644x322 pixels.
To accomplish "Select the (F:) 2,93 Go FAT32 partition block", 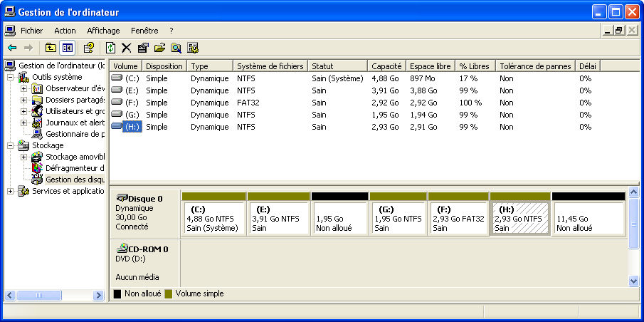I will coord(458,214).
